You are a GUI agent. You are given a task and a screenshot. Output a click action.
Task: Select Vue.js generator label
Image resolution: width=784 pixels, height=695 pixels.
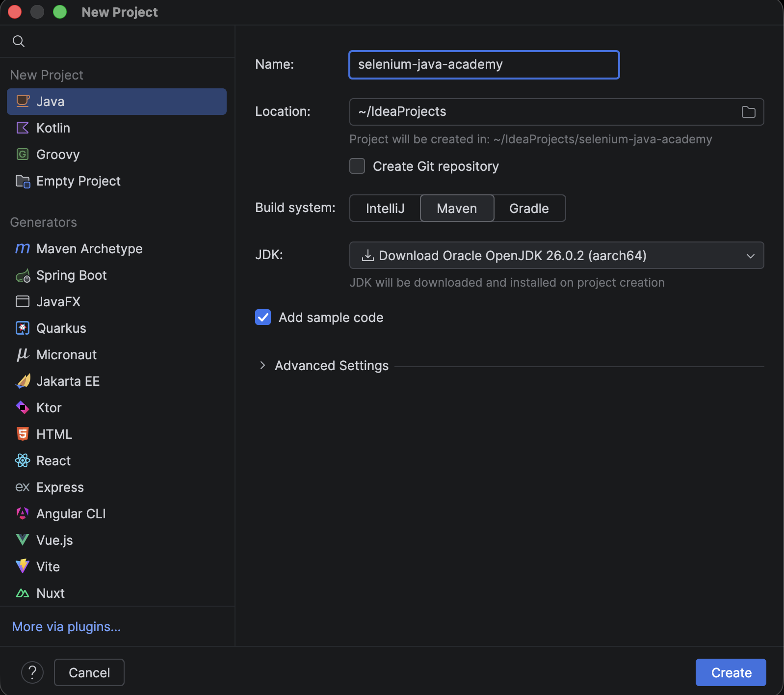[55, 540]
